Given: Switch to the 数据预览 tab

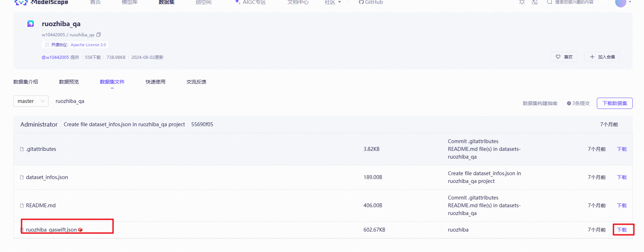Looking at the screenshot, I should [x=69, y=82].
